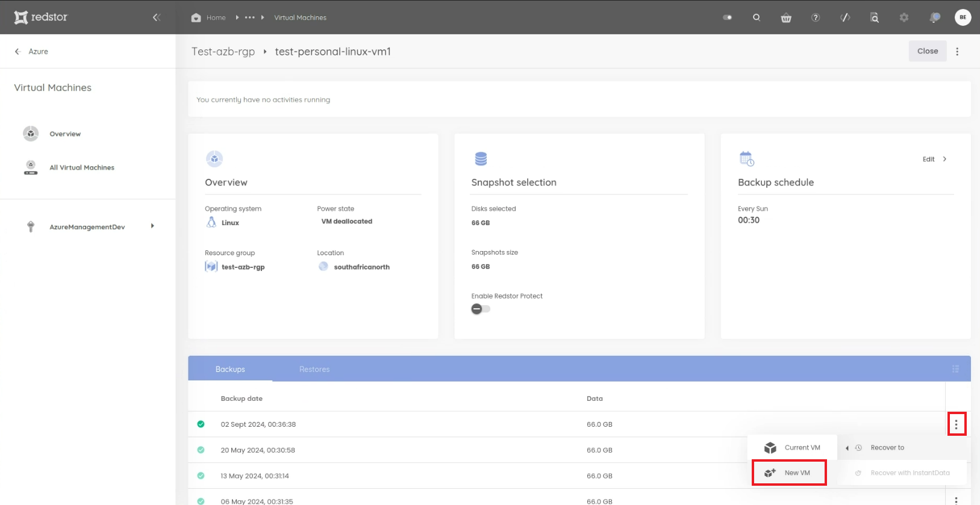
Task: Open actions menu for 06 May 2024 backup
Action: [957, 500]
